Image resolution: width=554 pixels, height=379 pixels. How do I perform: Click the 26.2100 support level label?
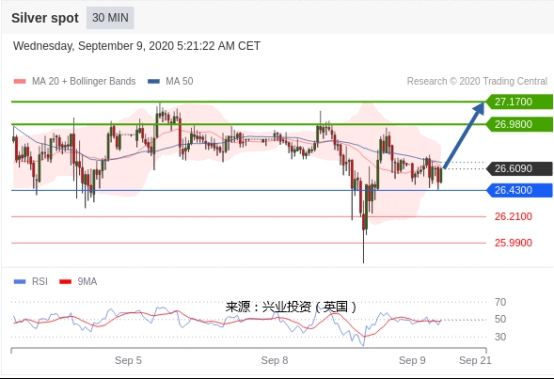513,217
